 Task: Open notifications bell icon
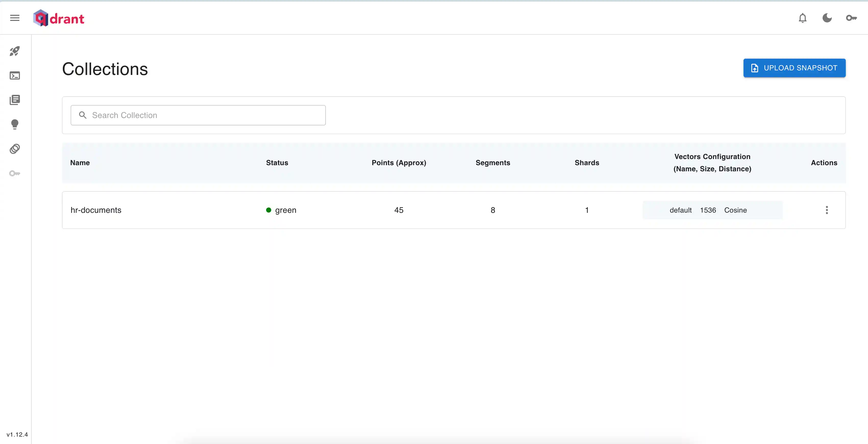point(803,18)
